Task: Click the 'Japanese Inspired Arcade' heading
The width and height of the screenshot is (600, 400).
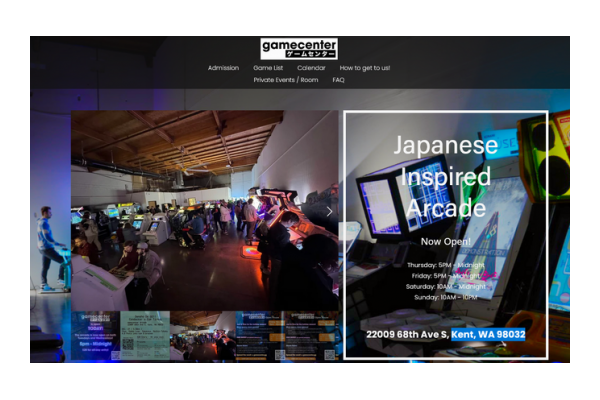Action: tap(446, 176)
